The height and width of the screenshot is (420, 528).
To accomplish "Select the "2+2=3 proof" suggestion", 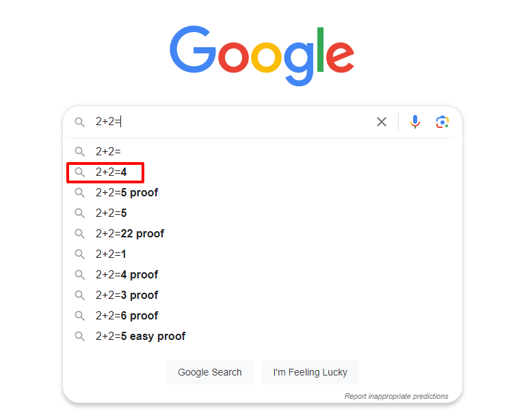I will [127, 296].
